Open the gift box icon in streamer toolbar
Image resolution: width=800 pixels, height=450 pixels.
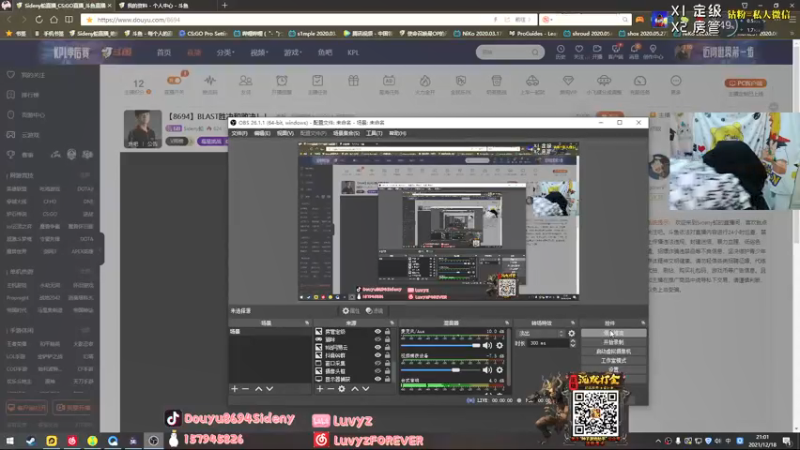(353, 81)
